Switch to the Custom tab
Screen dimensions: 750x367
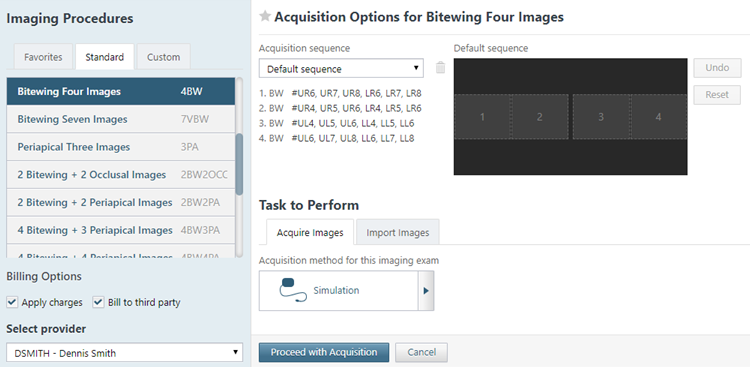pyautogui.click(x=164, y=57)
